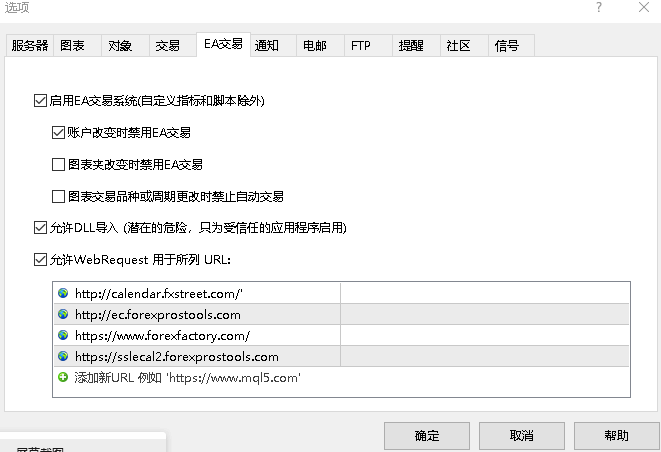Viewport: 661px width, 452px height.
Task: Select http://calendar.fxstreet.com/ URL entry
Action: coord(341,293)
